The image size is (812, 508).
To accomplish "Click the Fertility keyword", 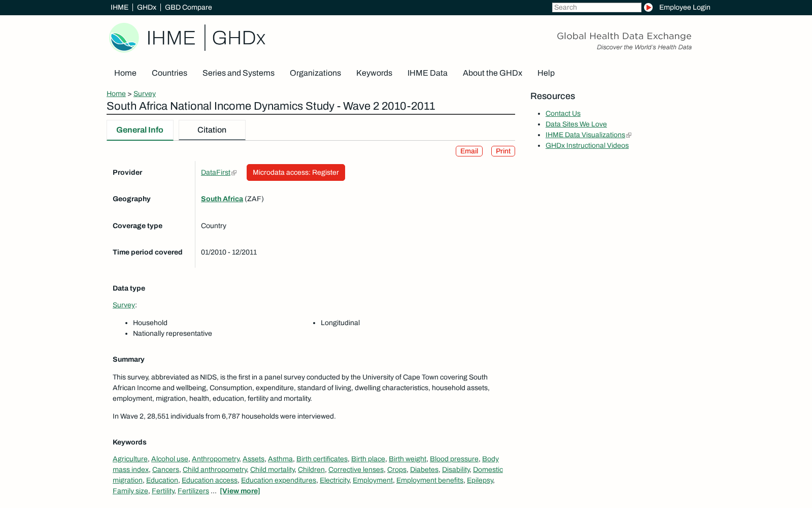I will tap(163, 491).
